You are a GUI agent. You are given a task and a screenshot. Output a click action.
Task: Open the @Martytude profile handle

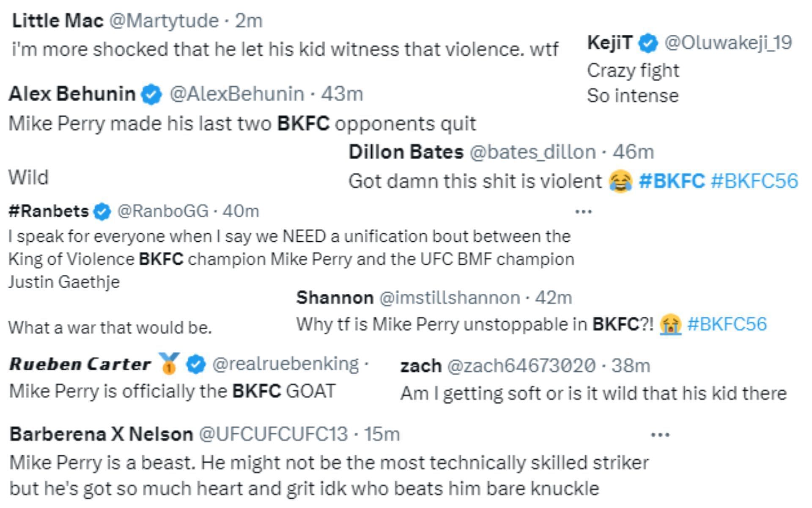pyautogui.click(x=164, y=21)
